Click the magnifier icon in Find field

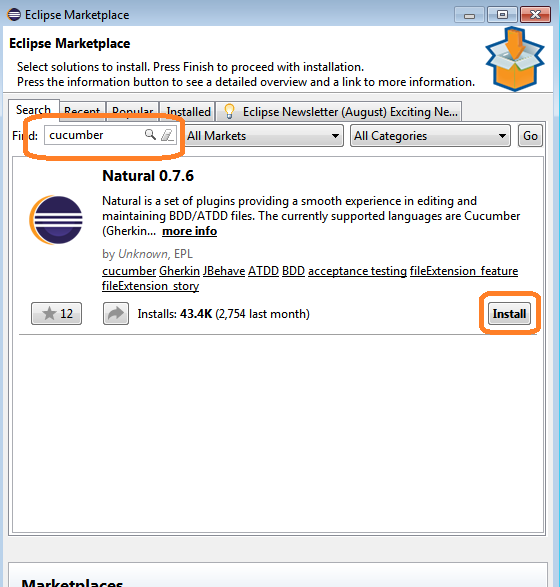pos(150,134)
